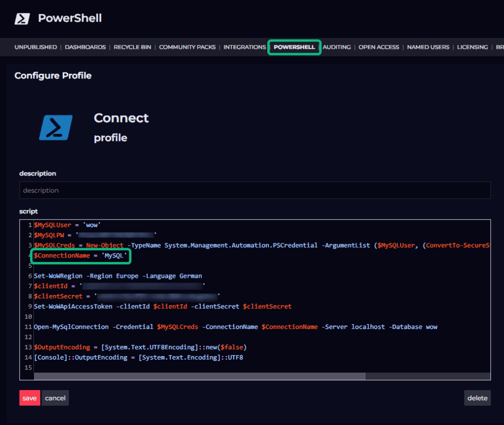Click the PowerShell logo icon in header
The width and height of the screenshot is (504, 425).
coord(22,19)
